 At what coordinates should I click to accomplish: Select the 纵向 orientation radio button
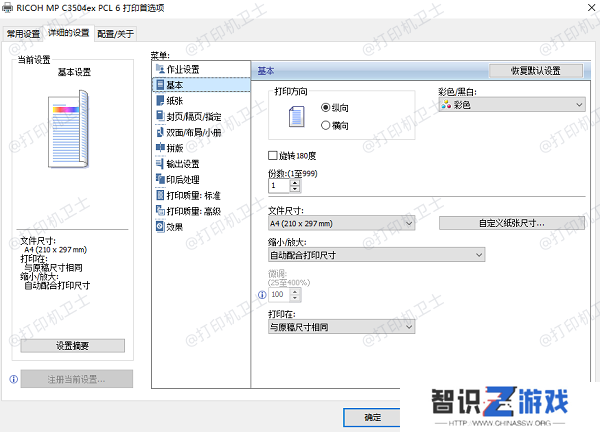pyautogui.click(x=325, y=108)
